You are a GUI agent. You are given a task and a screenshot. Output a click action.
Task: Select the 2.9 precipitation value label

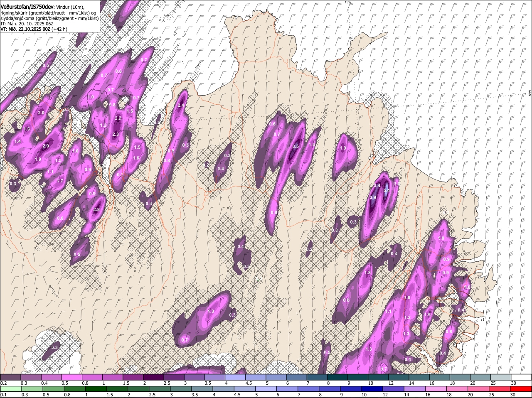click(x=46, y=146)
